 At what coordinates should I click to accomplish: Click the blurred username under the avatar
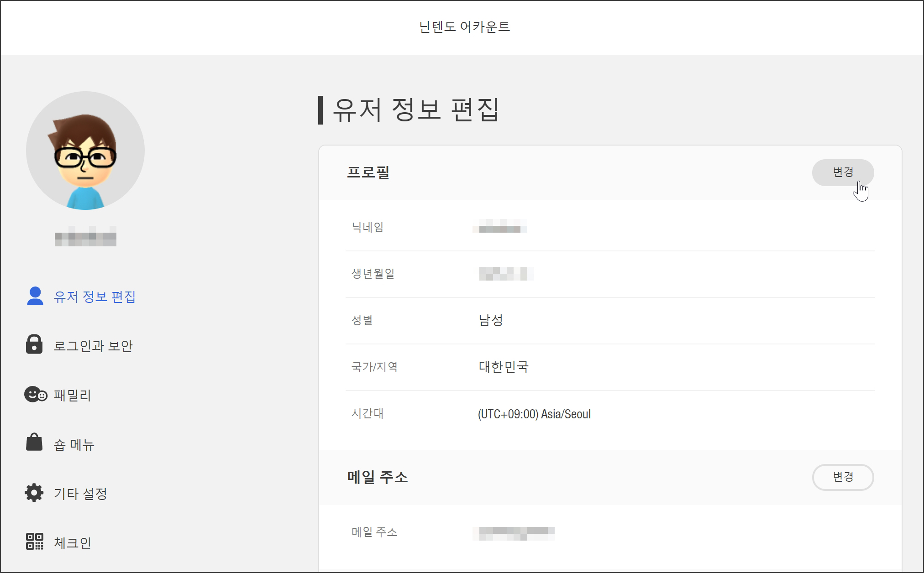(x=85, y=237)
